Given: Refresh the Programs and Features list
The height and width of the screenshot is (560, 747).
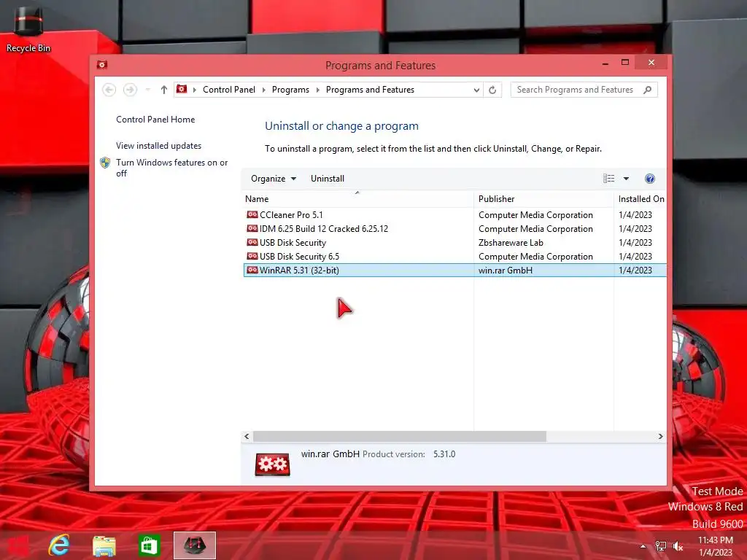Looking at the screenshot, I should 492,90.
